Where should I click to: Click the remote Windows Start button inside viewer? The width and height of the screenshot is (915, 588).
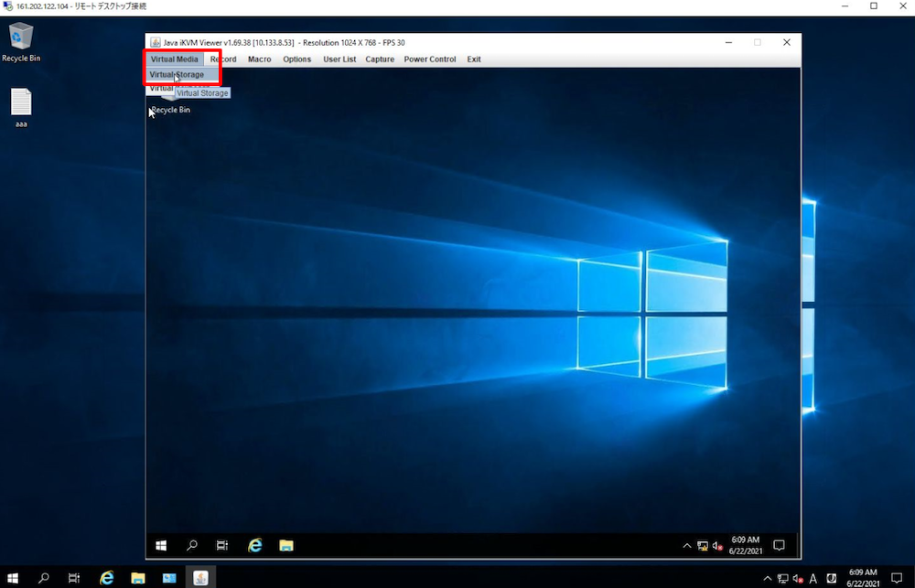point(161,545)
